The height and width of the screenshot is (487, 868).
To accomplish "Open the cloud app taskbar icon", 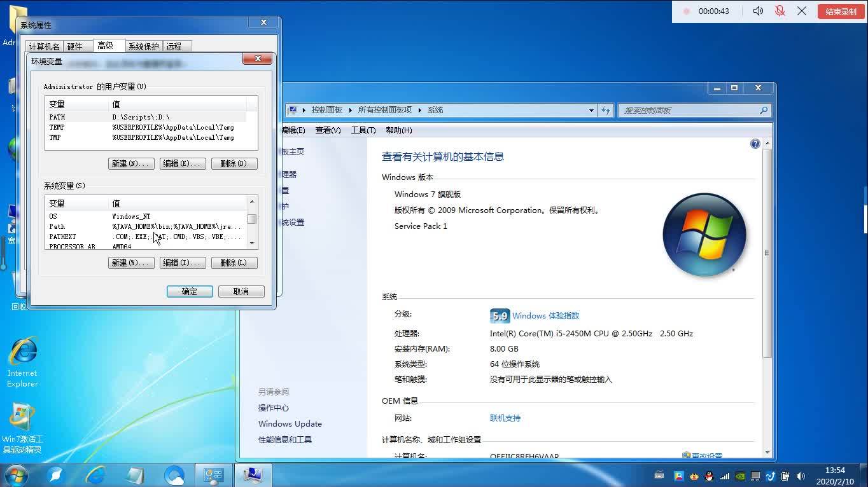I will tap(174, 475).
